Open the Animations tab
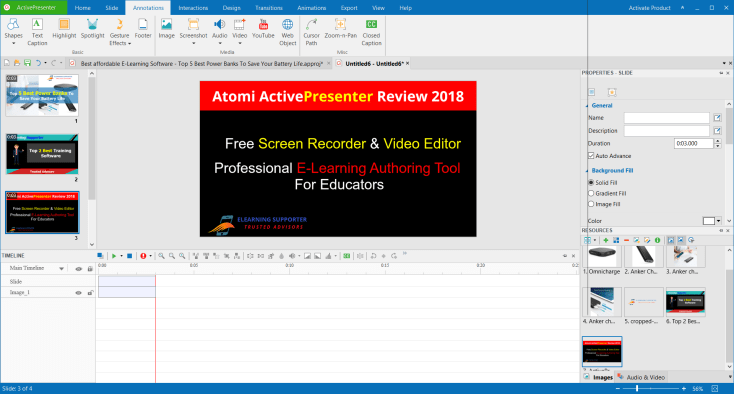 (x=311, y=7)
